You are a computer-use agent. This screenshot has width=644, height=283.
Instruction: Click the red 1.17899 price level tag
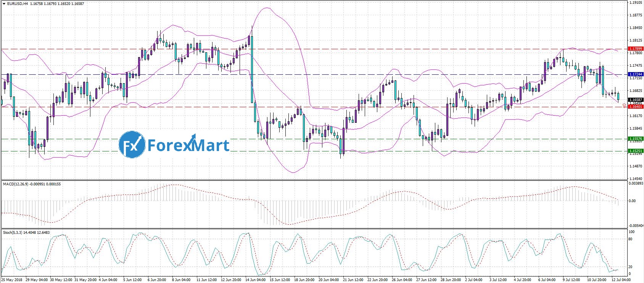(x=636, y=49)
